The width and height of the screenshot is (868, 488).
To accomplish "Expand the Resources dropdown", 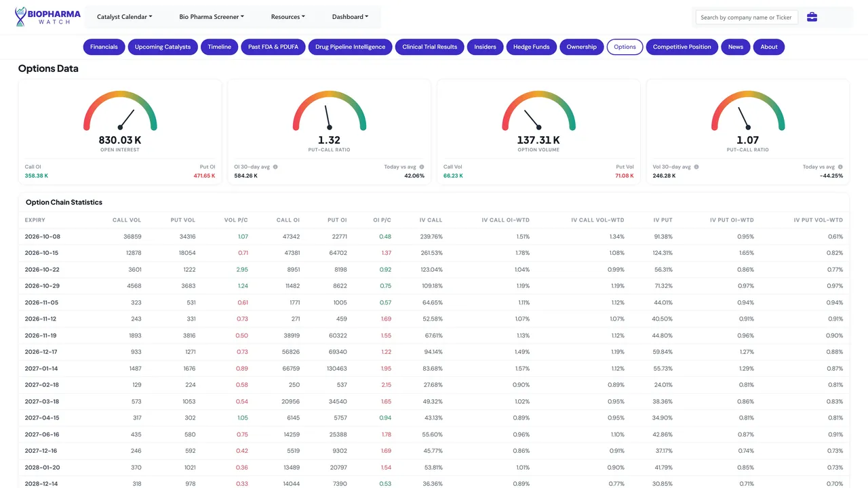I will [288, 17].
